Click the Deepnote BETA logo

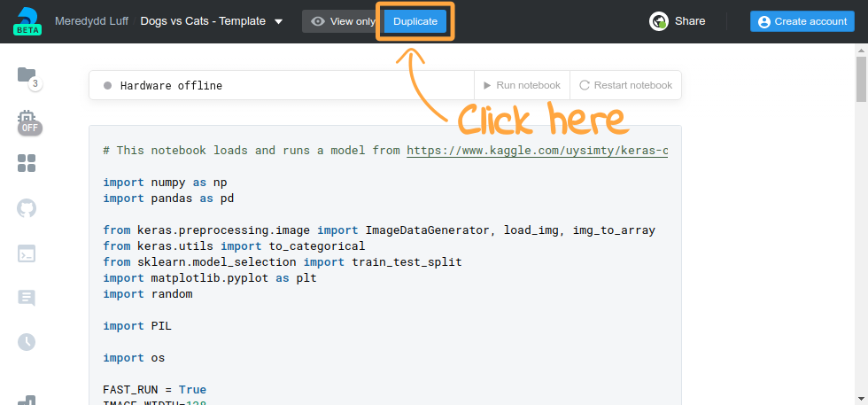pyautogui.click(x=27, y=21)
